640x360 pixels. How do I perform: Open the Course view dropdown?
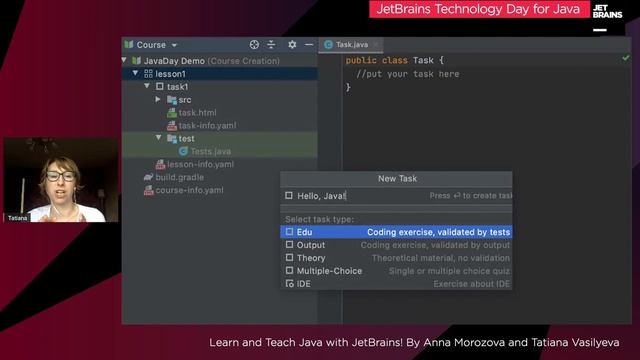(174, 45)
